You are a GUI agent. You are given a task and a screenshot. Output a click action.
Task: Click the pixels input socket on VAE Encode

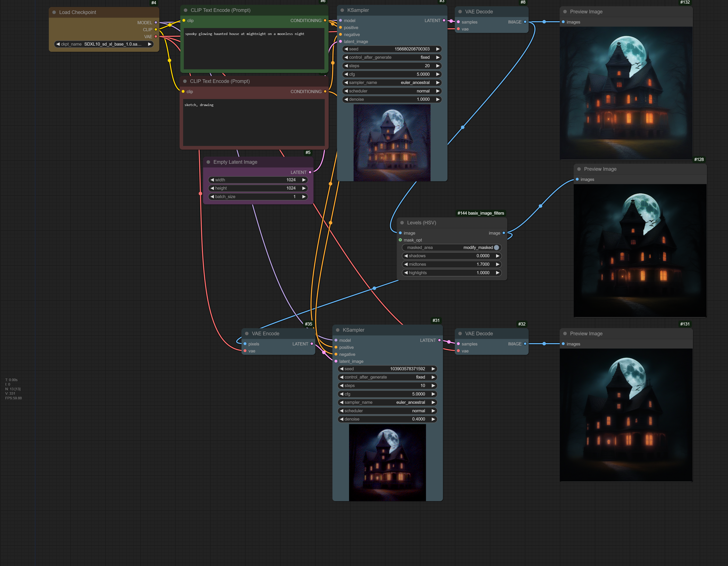pyautogui.click(x=245, y=344)
